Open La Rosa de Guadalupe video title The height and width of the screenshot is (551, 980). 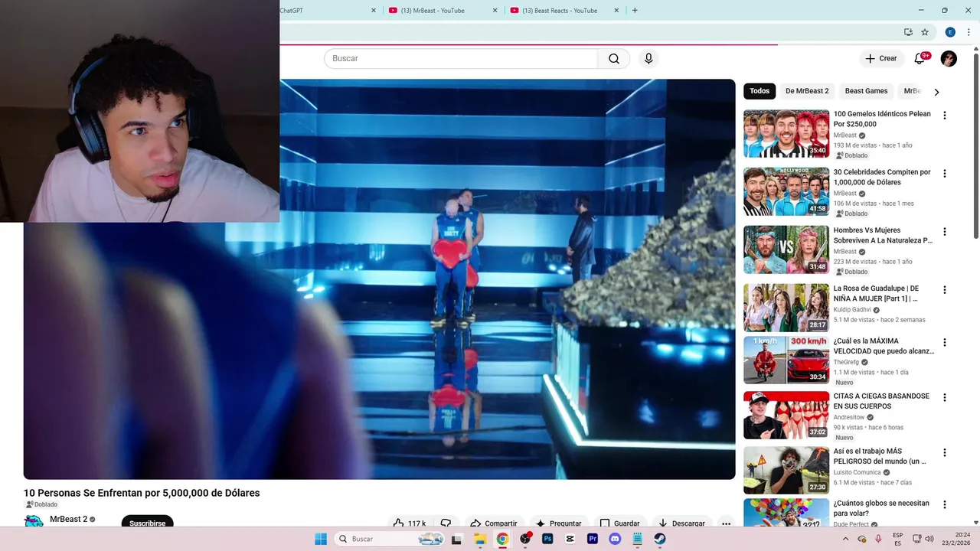pyautogui.click(x=876, y=294)
